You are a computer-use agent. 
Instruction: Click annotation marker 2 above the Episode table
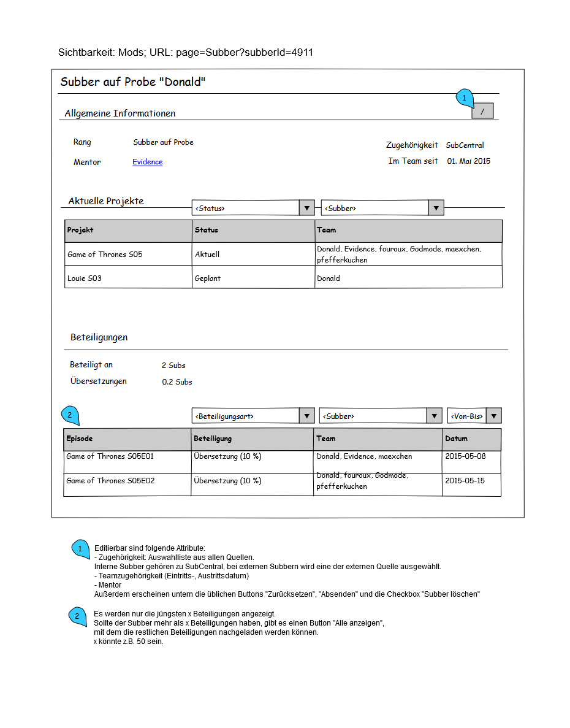pos(70,415)
